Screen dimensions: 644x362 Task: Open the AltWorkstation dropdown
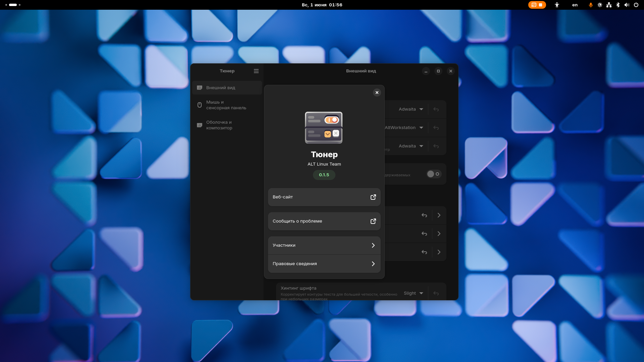[404, 128]
